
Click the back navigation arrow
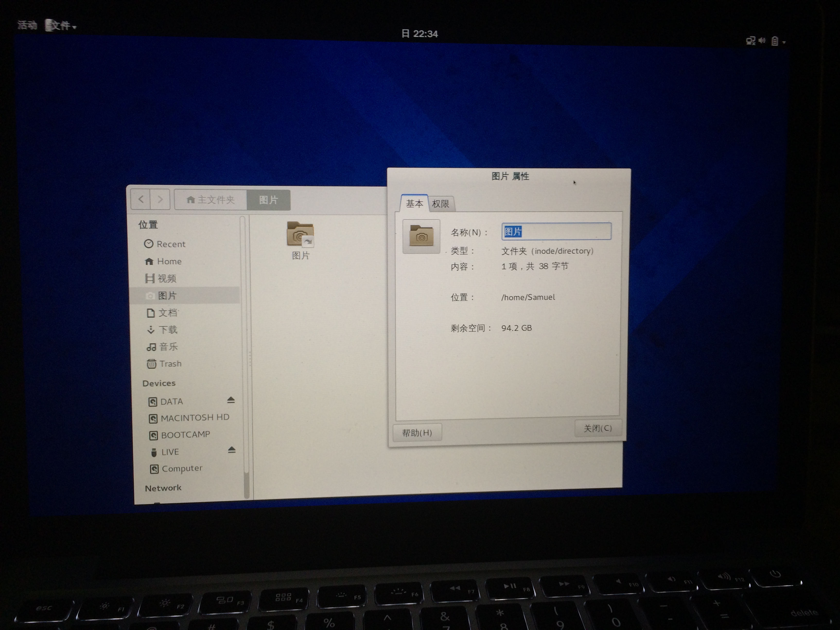[141, 199]
